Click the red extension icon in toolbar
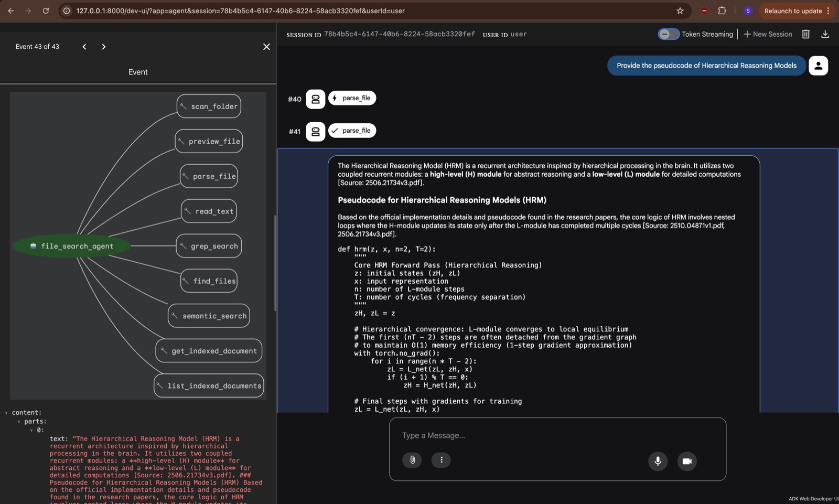 [704, 10]
